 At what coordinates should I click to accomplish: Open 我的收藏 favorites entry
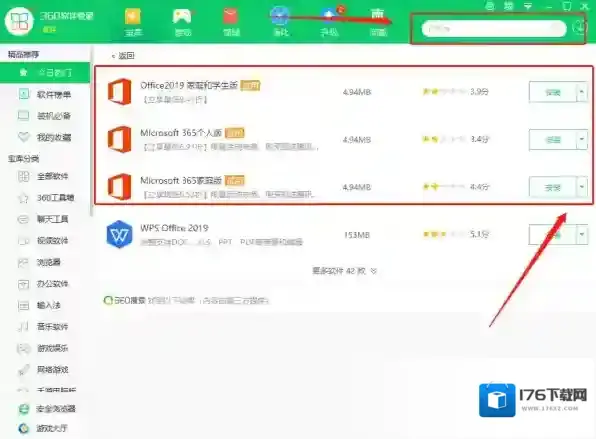click(45, 137)
